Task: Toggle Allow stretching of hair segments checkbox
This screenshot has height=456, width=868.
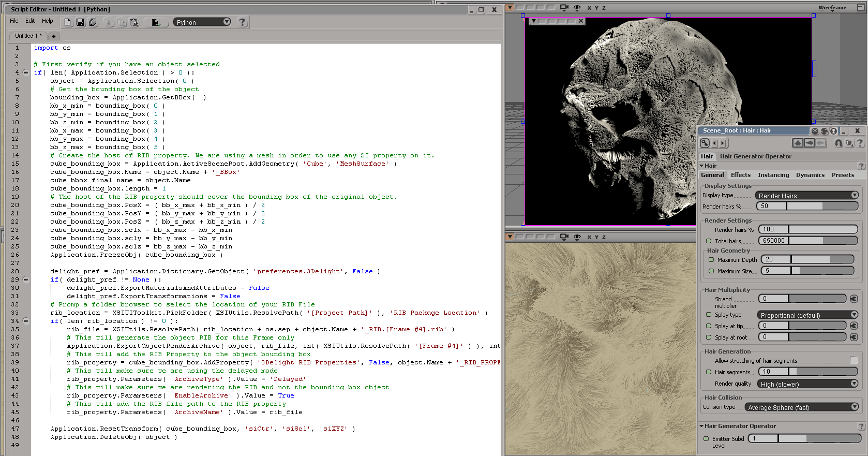Action: (854, 361)
